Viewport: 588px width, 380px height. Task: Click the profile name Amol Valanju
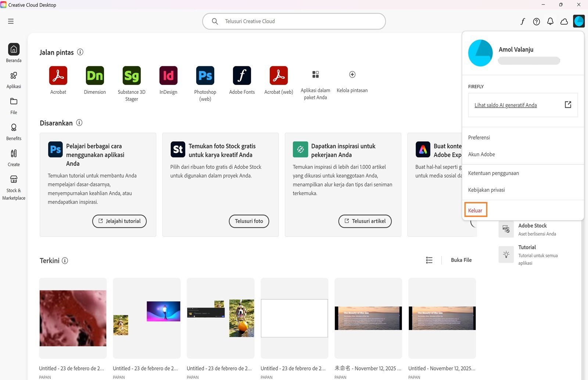(516, 49)
